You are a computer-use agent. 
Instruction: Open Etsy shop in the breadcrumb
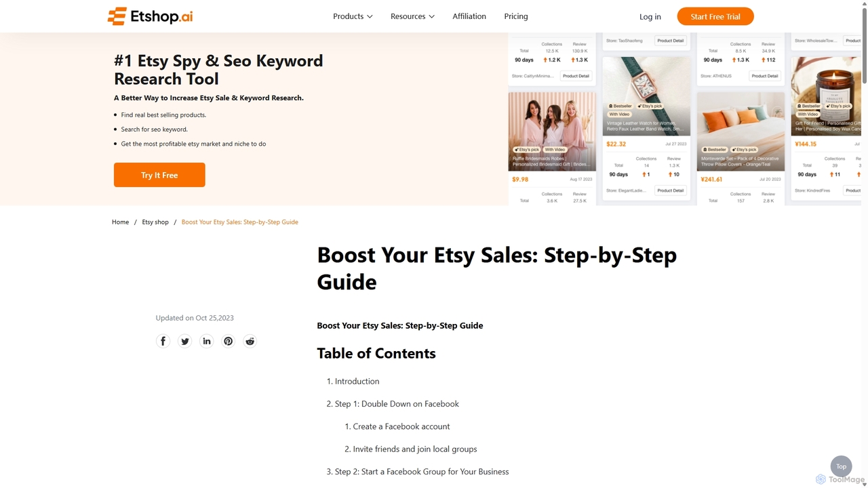tap(155, 222)
